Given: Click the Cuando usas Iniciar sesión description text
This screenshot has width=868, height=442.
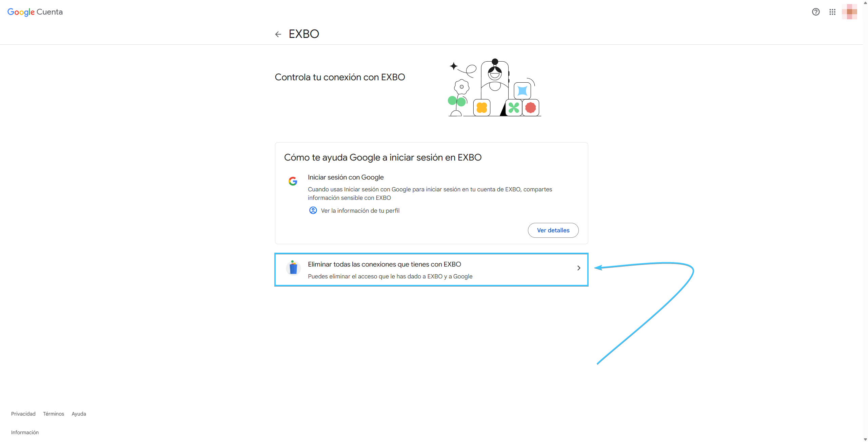Looking at the screenshot, I should [x=430, y=193].
